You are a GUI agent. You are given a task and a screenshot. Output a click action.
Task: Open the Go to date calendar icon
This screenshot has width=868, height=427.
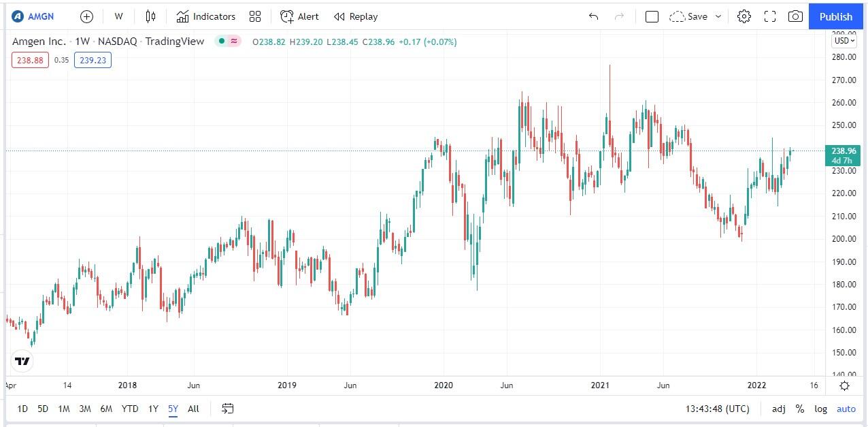tap(228, 409)
